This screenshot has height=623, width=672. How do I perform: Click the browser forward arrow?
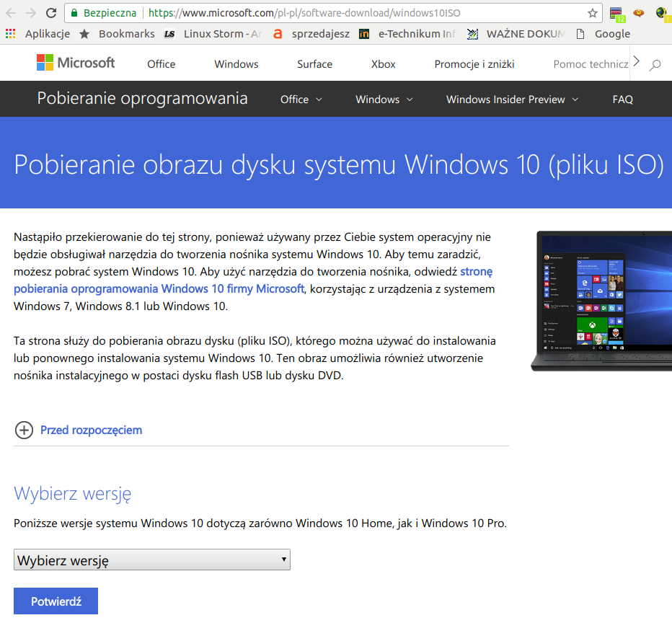pyautogui.click(x=31, y=13)
